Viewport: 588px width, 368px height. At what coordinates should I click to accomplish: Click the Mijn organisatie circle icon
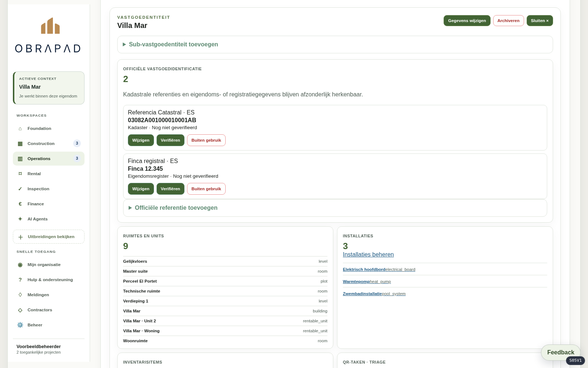point(20,265)
